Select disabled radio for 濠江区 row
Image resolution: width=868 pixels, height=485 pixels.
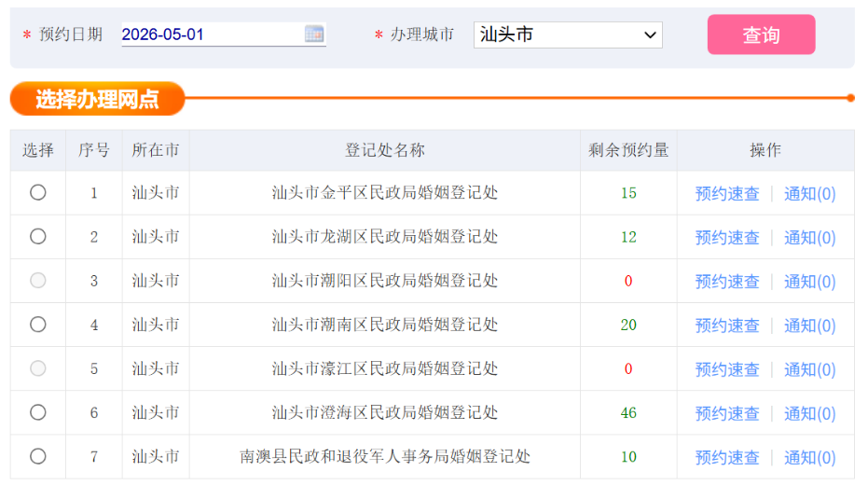pyautogui.click(x=38, y=368)
